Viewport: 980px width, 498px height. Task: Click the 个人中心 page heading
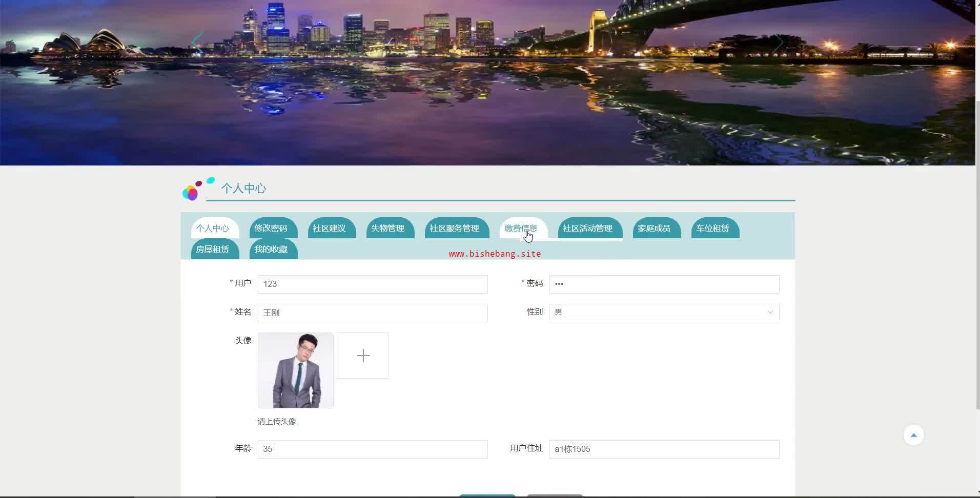coord(243,189)
